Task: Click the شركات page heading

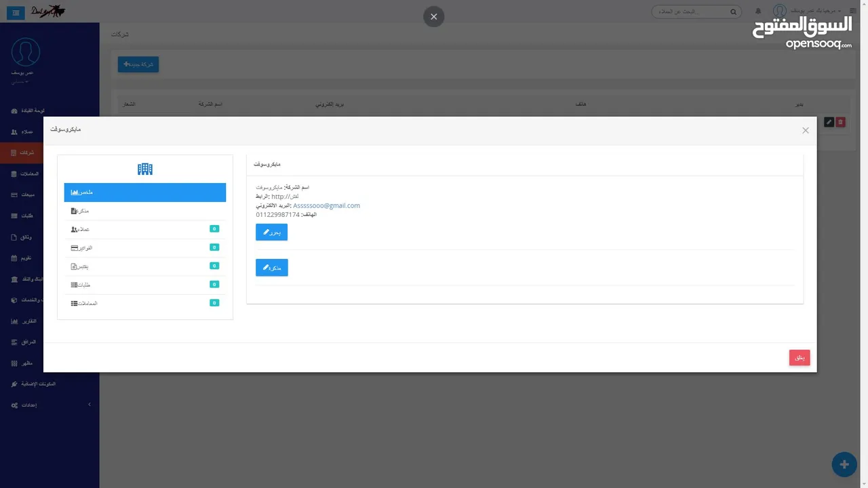Action: click(120, 34)
